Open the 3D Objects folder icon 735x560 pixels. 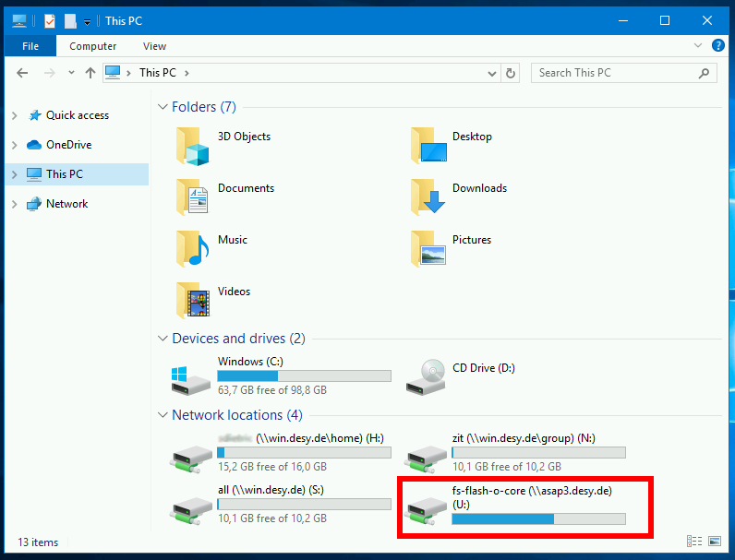pyautogui.click(x=193, y=147)
